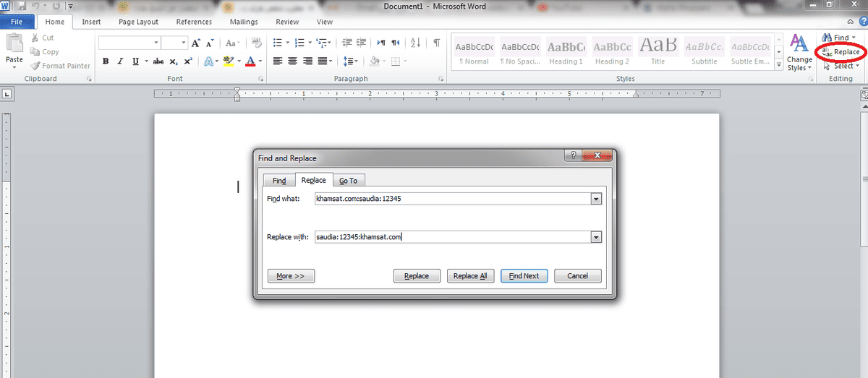Switch to the Page Layout tab

point(138,22)
